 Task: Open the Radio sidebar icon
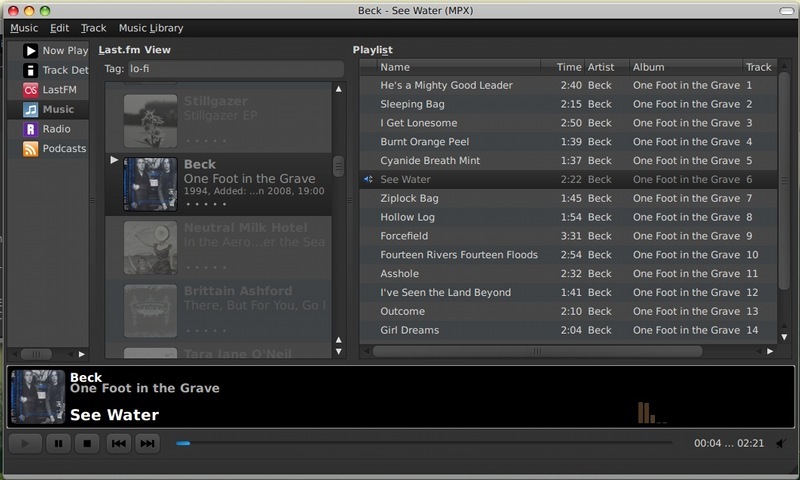coord(31,129)
